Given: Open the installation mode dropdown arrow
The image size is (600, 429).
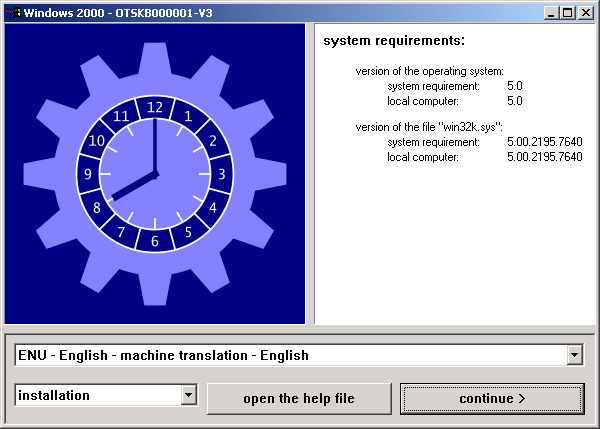Looking at the screenshot, I should 188,395.
